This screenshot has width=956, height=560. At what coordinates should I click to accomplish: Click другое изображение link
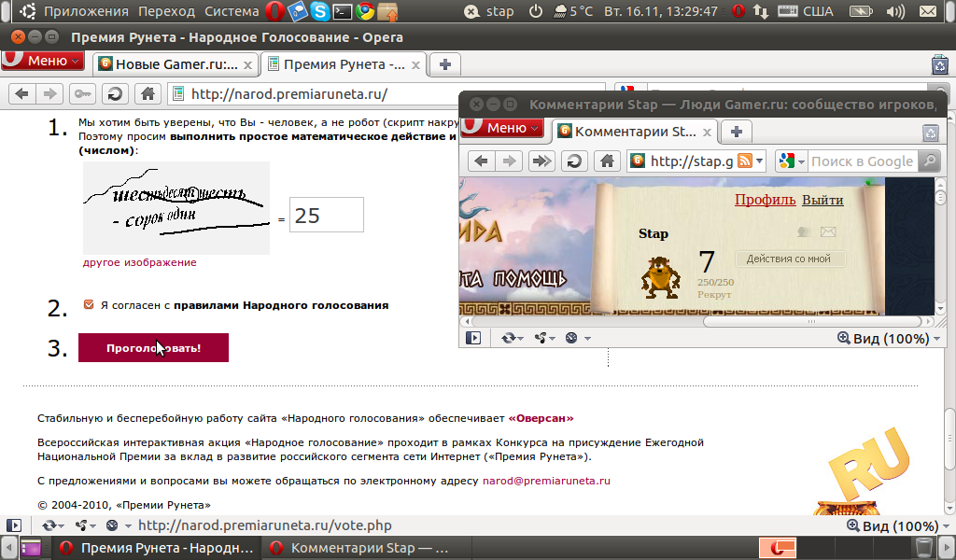click(140, 262)
